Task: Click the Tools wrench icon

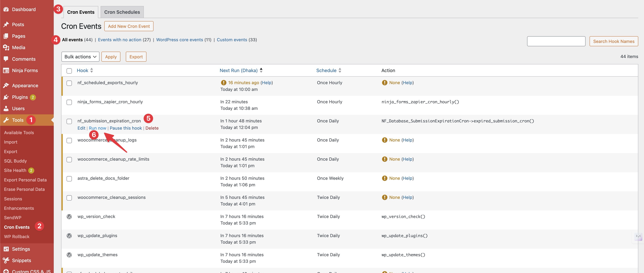Action: 6,120
